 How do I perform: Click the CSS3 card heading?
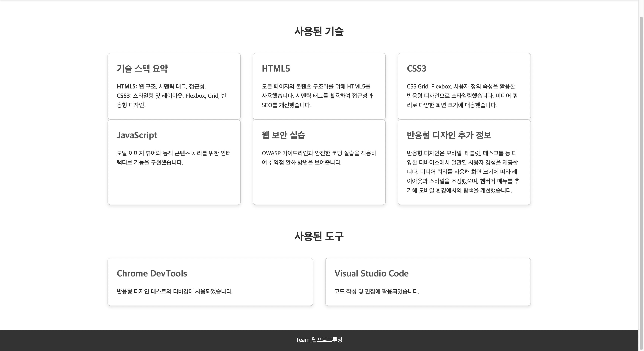click(x=416, y=69)
